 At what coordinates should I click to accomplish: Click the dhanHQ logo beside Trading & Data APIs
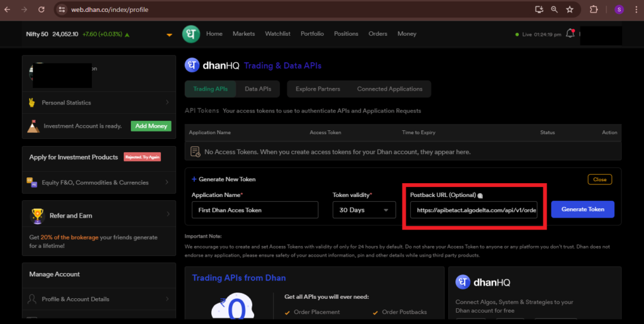tap(192, 65)
